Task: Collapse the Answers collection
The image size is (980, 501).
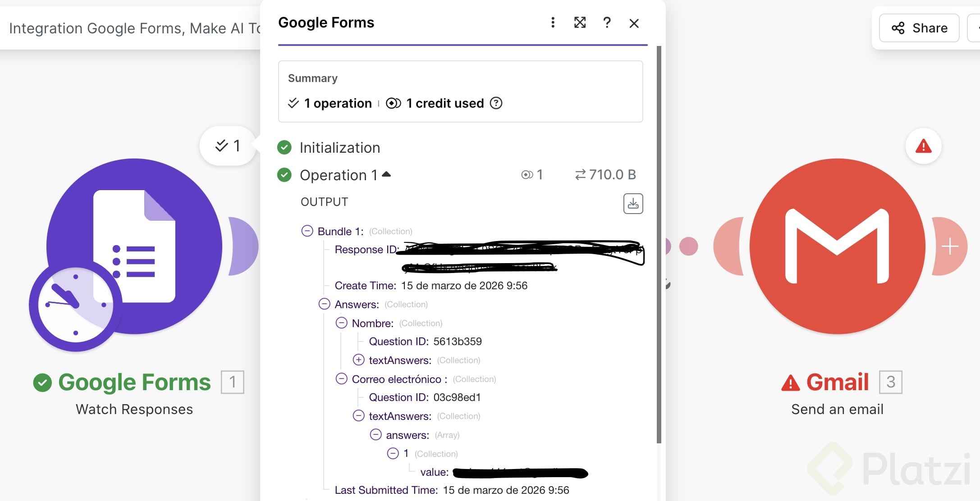Action: tap(324, 304)
